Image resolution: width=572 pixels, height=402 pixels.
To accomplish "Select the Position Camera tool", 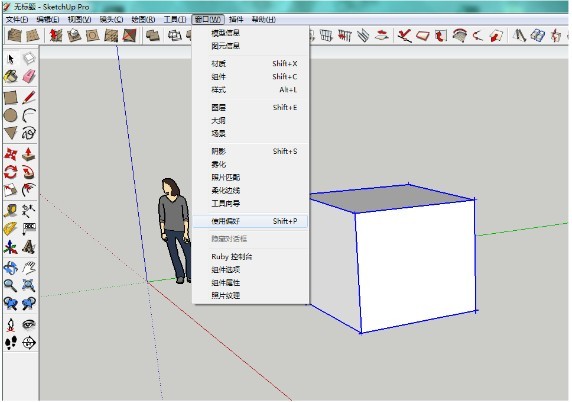I will [x=11, y=324].
